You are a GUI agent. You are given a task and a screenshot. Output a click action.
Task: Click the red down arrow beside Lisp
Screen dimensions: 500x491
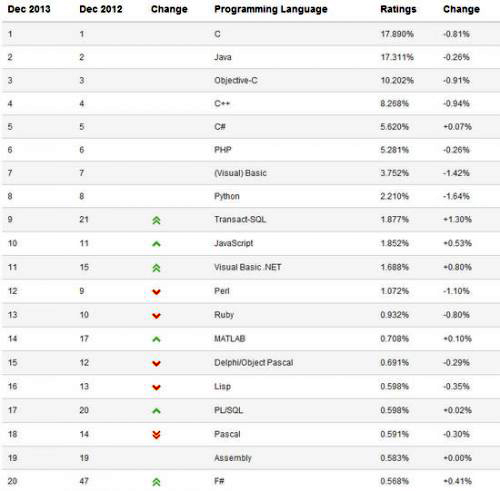[156, 387]
